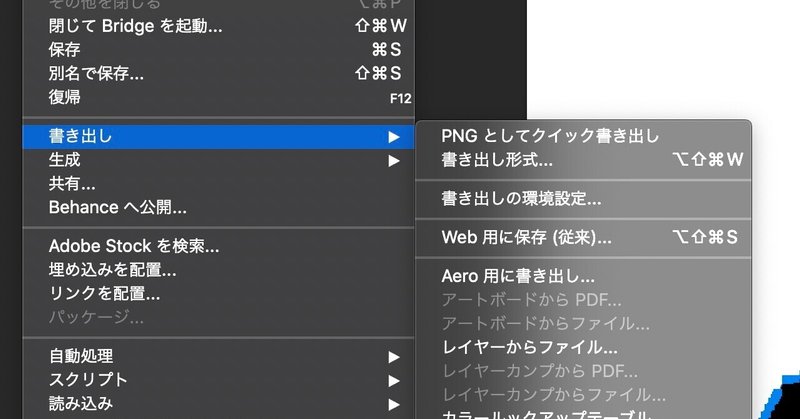Choose 埋め込みを配置... menu item
The image size is (800, 419).
[218, 269]
